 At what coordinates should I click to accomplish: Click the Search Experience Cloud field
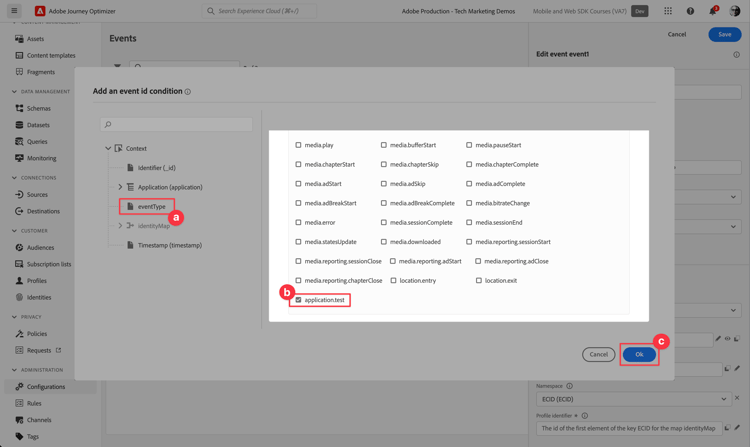259,11
